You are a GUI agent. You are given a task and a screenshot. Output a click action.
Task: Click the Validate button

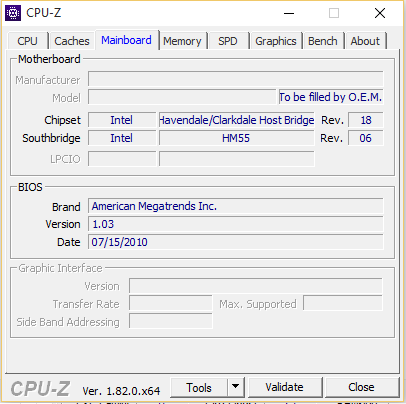pos(285,387)
